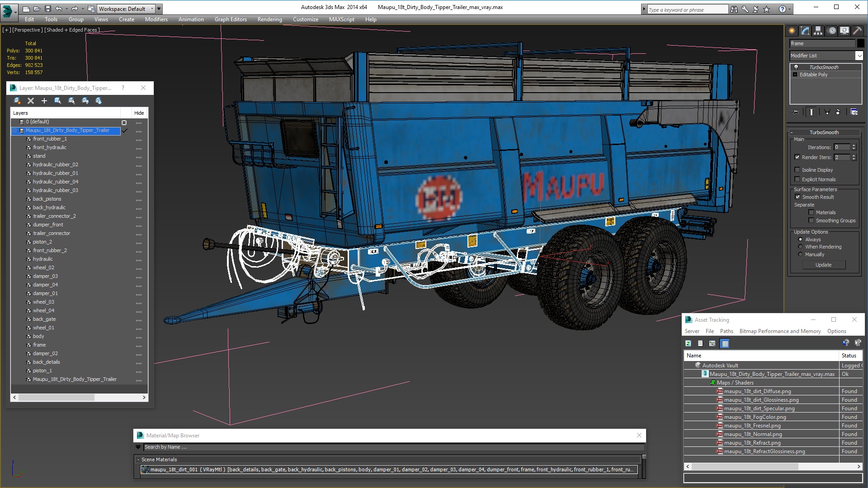Viewport: 868px width, 488px height.
Task: Open the MAXScript menu
Action: (342, 19)
